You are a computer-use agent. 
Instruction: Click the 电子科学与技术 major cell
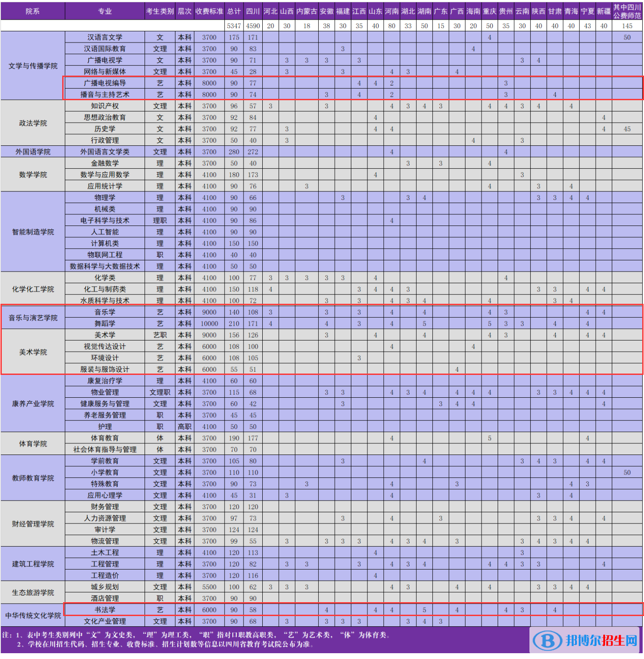click(x=105, y=221)
